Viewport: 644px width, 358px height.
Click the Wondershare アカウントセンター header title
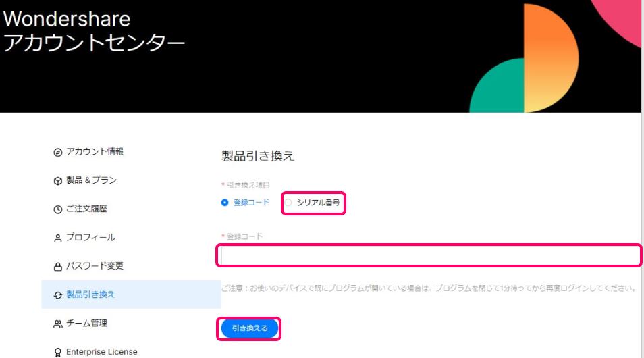pyautogui.click(x=94, y=31)
